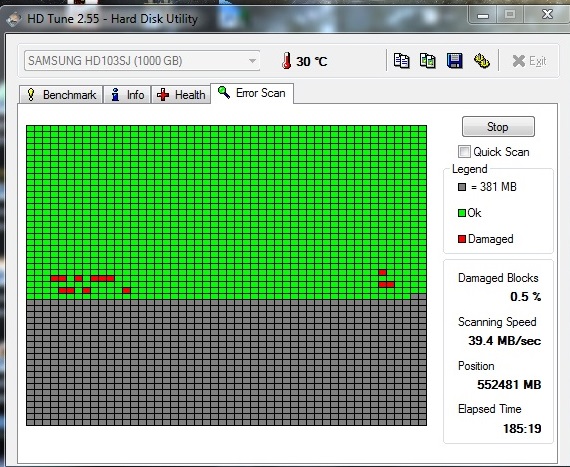Click the green Ok legend swatch
The height and width of the screenshot is (467, 570).
coord(462,213)
